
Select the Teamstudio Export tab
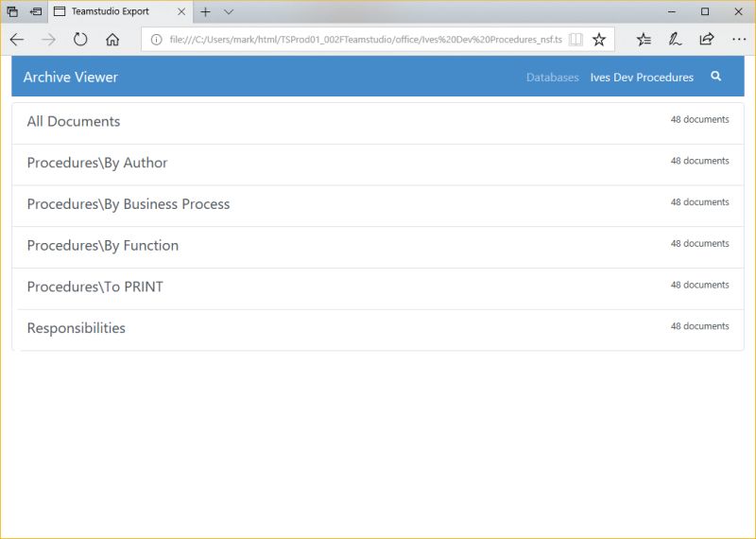(121, 11)
